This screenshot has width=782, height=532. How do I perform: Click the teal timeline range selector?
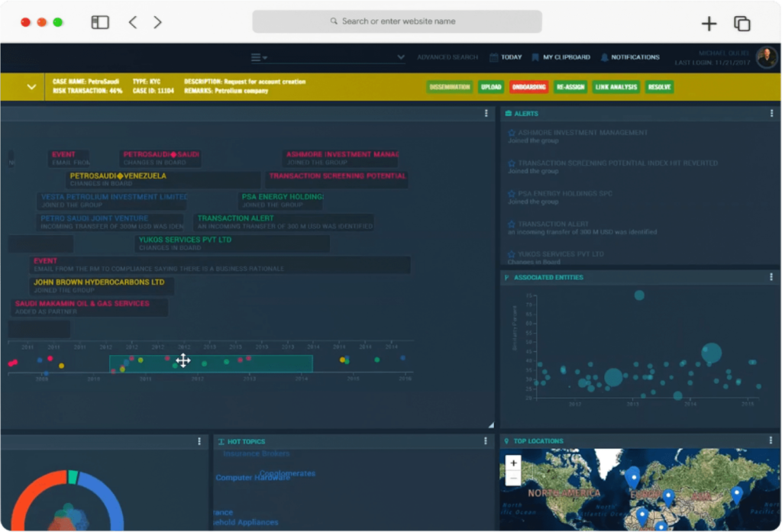[x=211, y=363]
